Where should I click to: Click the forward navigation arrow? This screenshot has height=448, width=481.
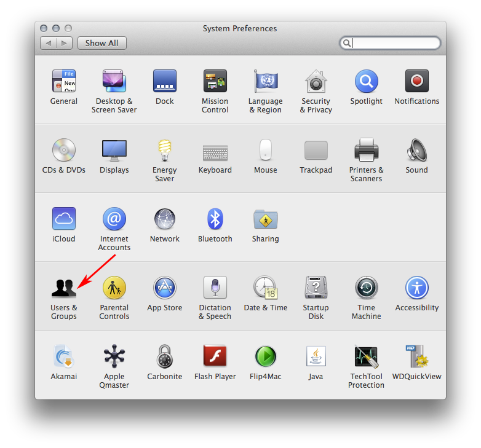[x=65, y=43]
